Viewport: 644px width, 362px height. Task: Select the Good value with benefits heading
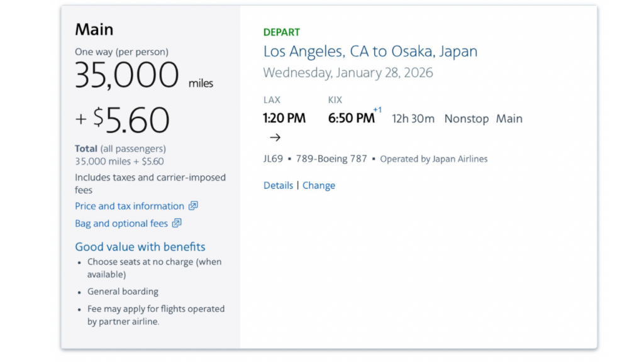point(140,247)
